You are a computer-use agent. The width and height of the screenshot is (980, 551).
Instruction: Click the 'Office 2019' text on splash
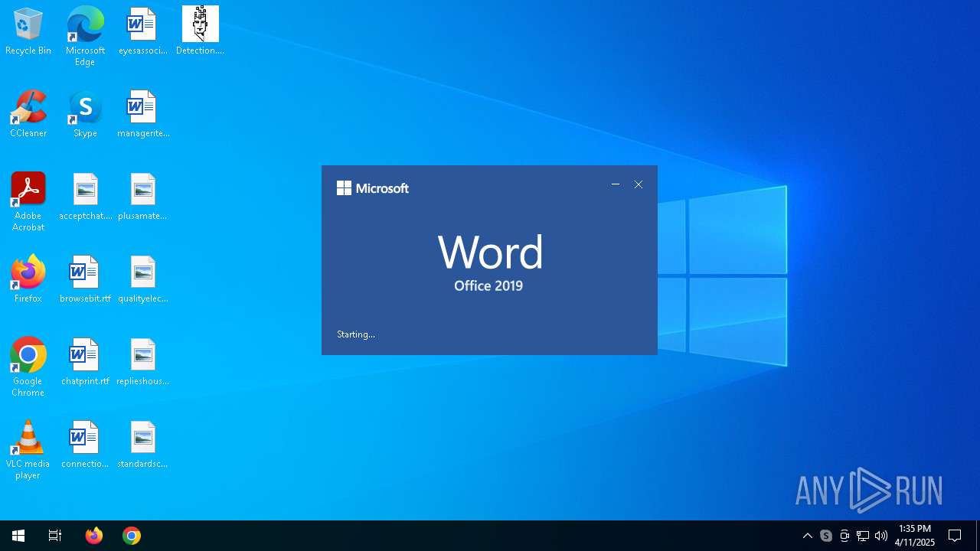pyautogui.click(x=488, y=286)
